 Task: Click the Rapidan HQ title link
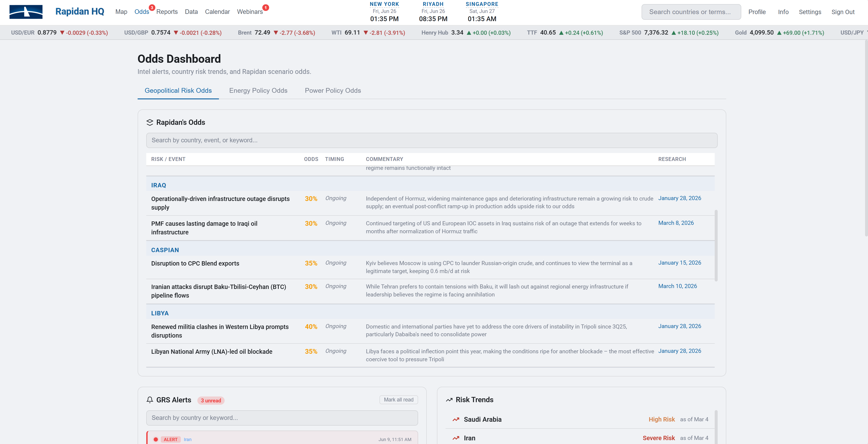click(79, 11)
